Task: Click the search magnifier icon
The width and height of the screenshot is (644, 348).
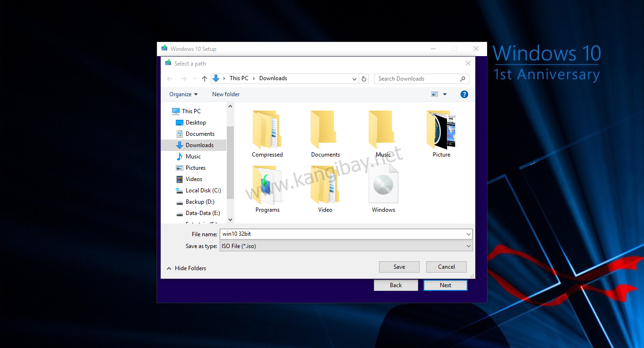Action: [462, 79]
